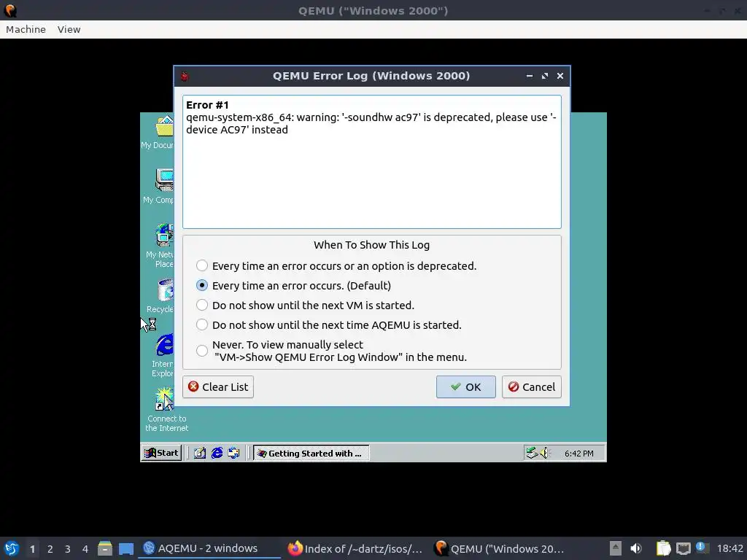Click the 'Error #1' heading in the log
Screen dimensions: 747x560
207,105
